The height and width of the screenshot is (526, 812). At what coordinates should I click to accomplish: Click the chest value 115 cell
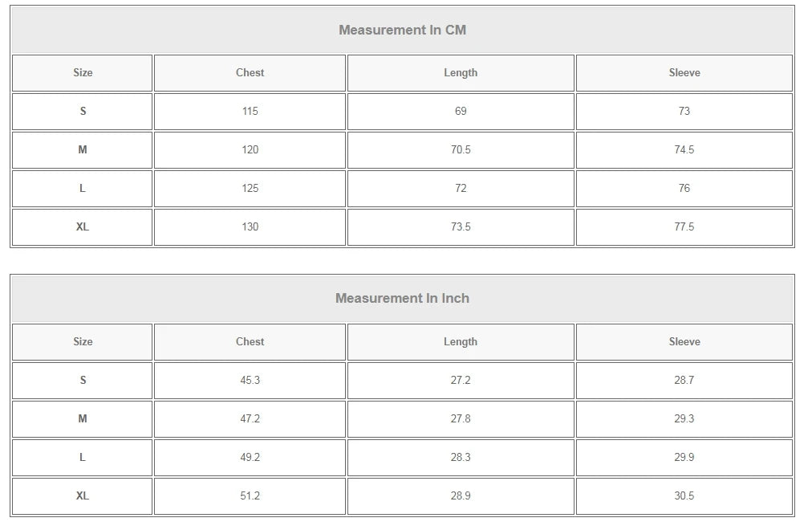click(250, 112)
